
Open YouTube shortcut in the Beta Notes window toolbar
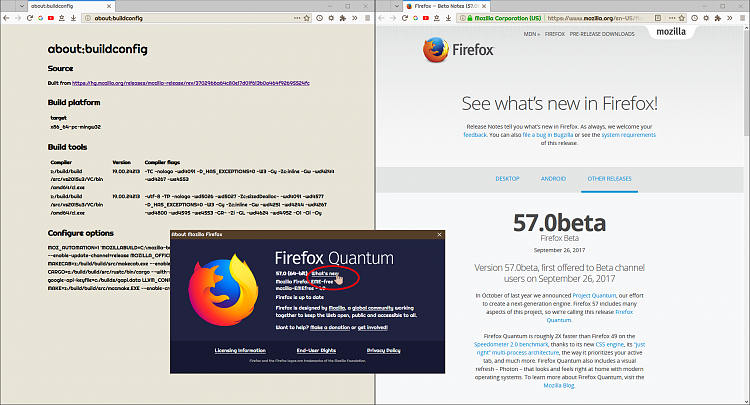426,18
